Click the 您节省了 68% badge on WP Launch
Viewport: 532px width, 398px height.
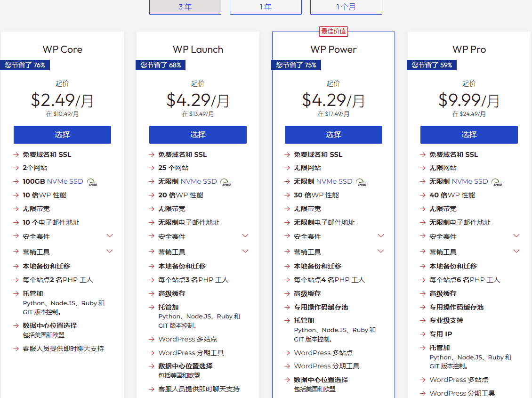pos(161,65)
